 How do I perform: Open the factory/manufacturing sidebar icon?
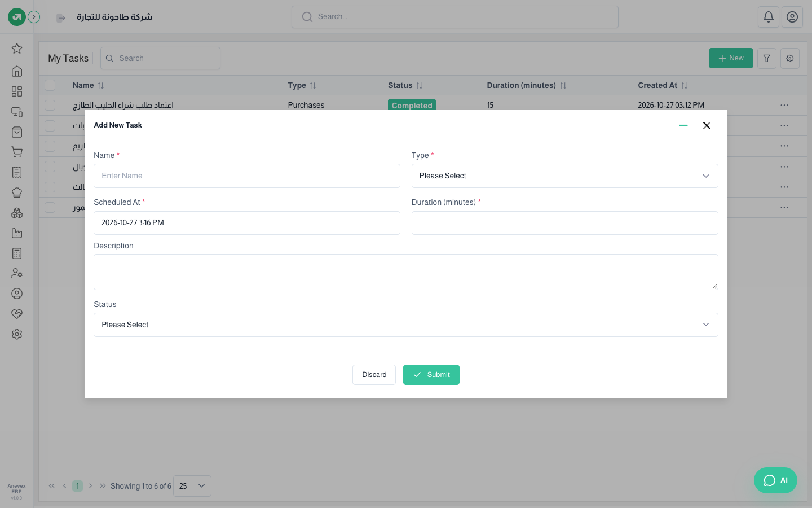click(17, 233)
